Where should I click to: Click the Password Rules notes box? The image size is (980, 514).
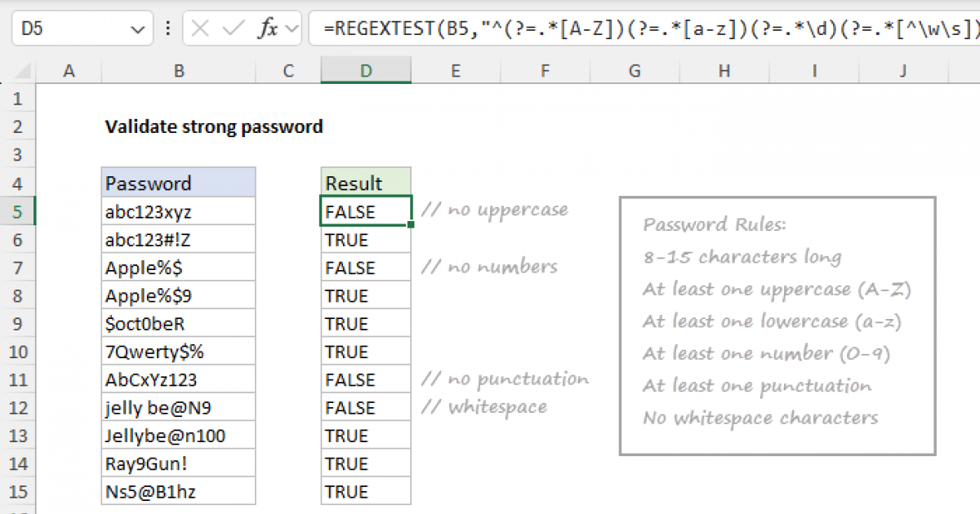776,322
